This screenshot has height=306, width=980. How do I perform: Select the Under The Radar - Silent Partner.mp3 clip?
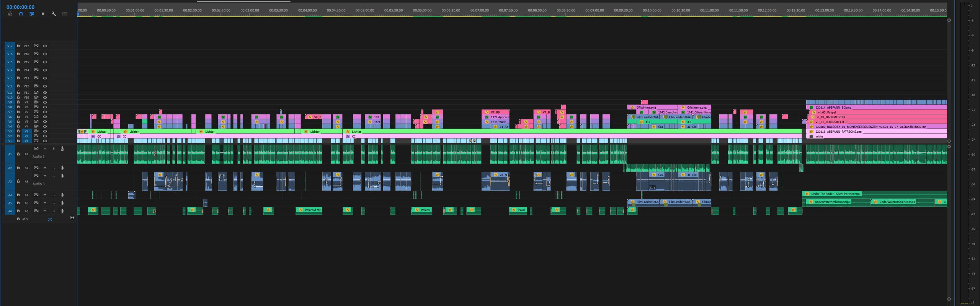(x=874, y=194)
